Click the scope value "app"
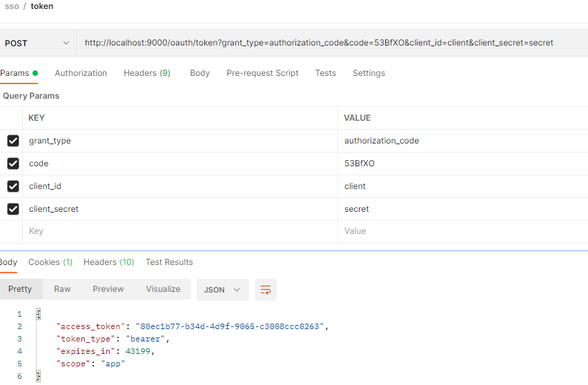 (x=113, y=364)
